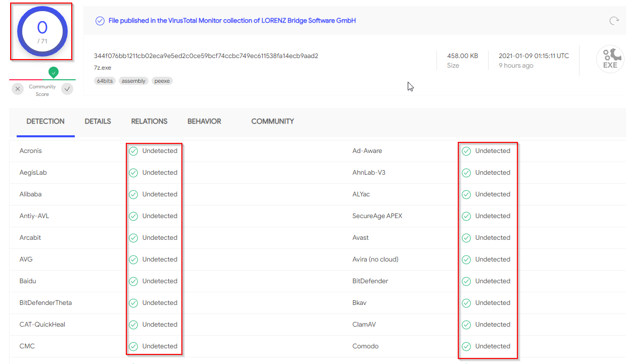Click the ALYac engine name
Screen dimensions: 626x364
point(361,194)
